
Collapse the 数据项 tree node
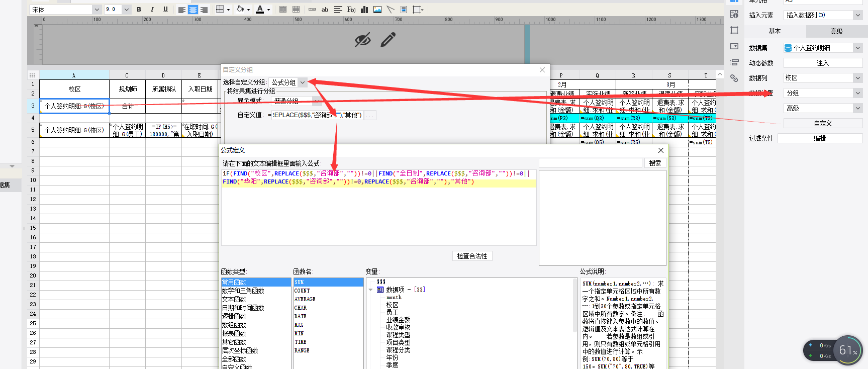coord(371,290)
